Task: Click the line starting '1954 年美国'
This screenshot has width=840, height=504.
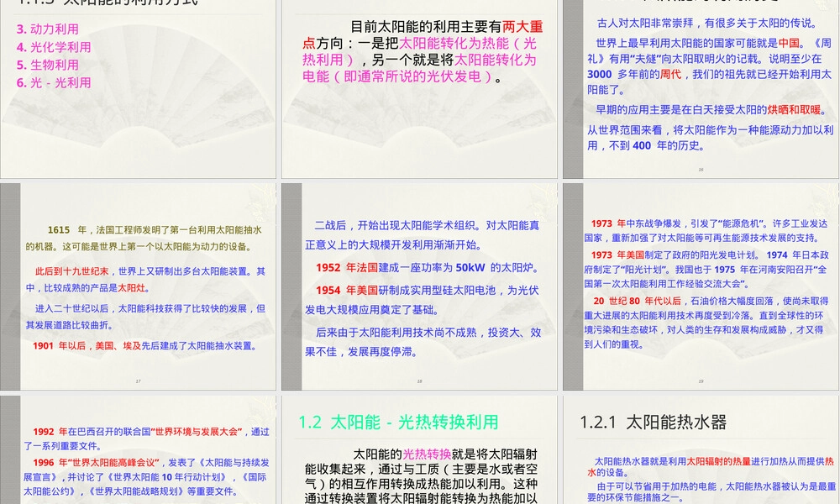Action: click(x=427, y=291)
